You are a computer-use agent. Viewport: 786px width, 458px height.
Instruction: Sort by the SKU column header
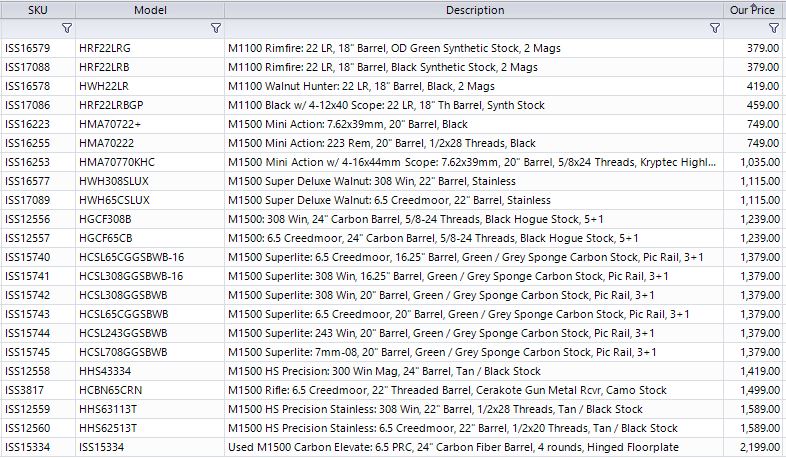point(38,10)
